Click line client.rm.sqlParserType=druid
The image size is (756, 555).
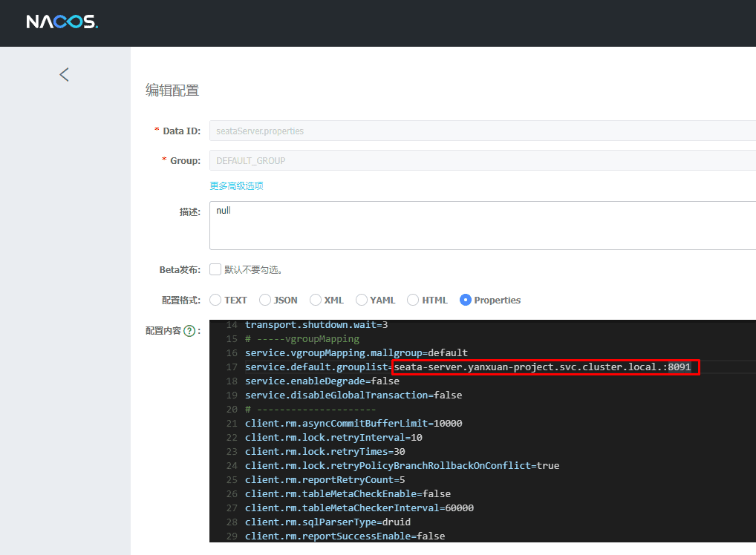click(328, 522)
